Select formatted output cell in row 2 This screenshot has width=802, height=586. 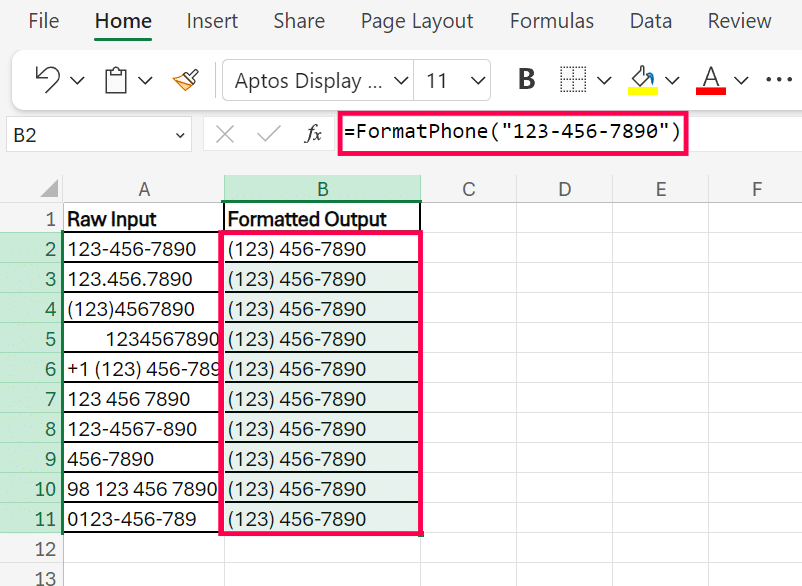(322, 249)
